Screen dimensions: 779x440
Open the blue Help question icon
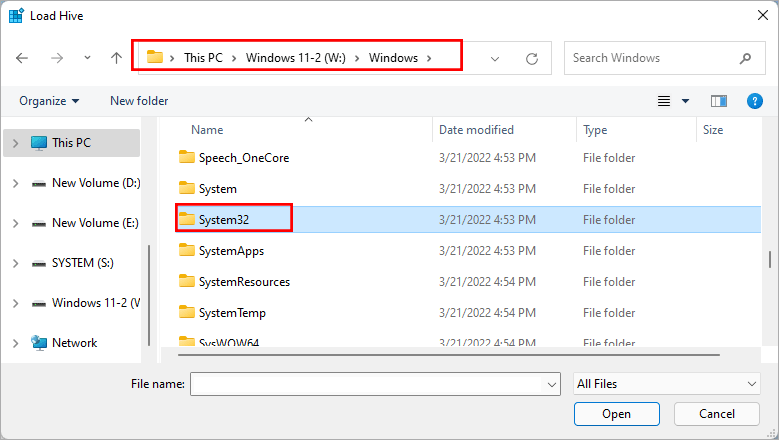pyautogui.click(x=755, y=101)
